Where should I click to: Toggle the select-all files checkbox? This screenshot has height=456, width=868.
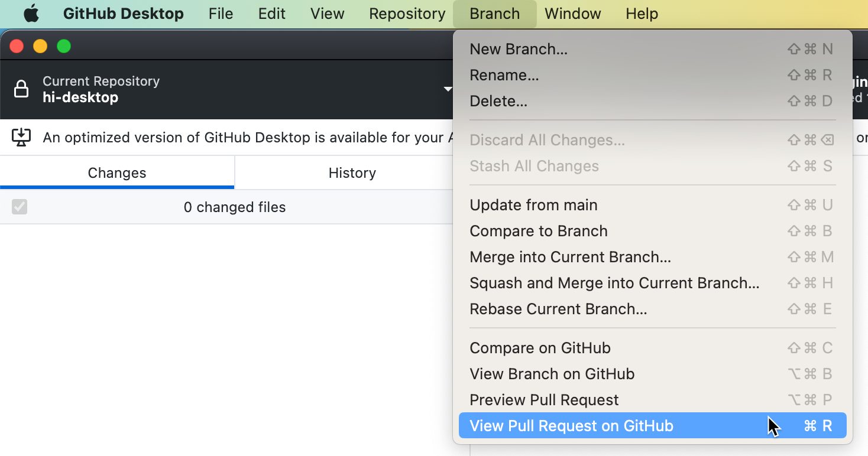20,207
